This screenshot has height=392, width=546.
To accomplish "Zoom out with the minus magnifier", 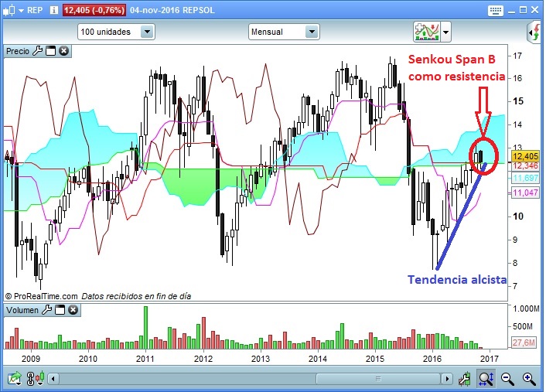I will [x=507, y=378].
